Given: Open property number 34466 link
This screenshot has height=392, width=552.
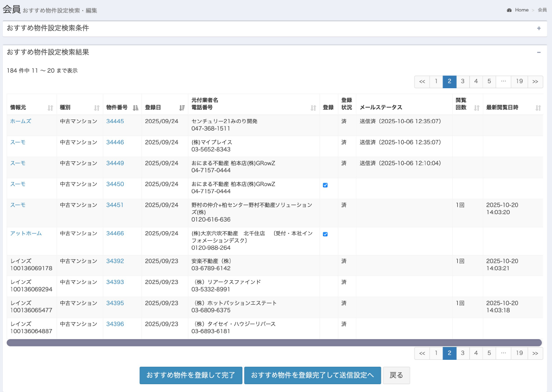Looking at the screenshot, I should [115, 233].
